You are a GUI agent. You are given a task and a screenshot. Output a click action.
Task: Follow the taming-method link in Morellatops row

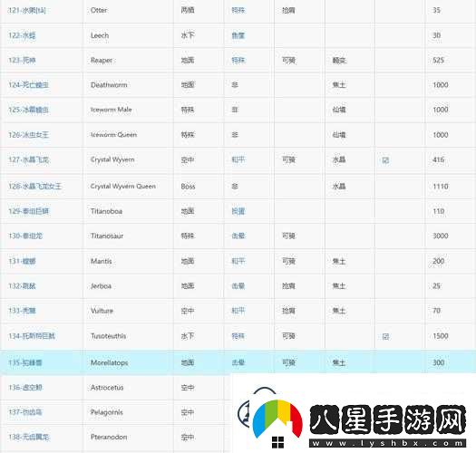click(x=238, y=362)
